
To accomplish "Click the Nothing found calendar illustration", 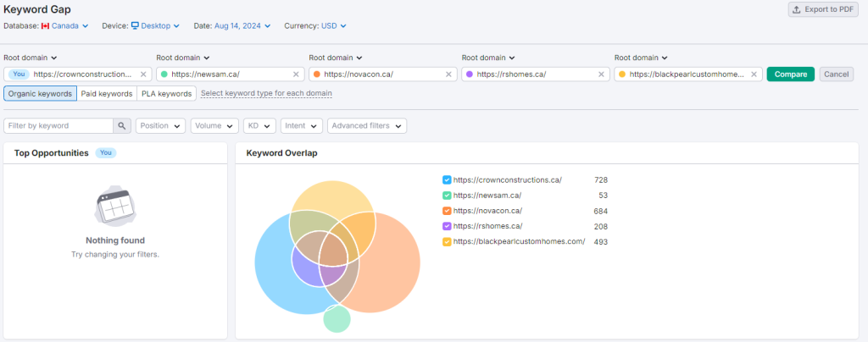I will click(x=115, y=206).
